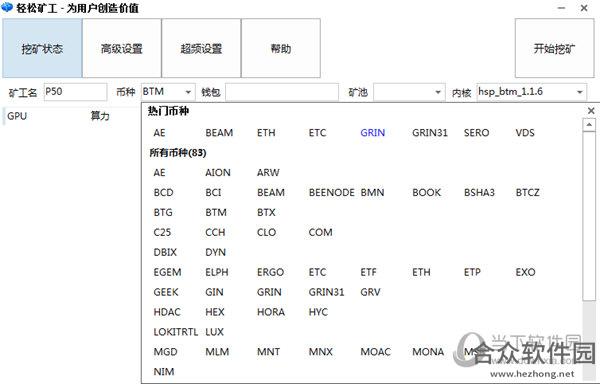Viewport: 600px width, 384px height.
Task: Choose CCH coin
Action: [x=215, y=232]
